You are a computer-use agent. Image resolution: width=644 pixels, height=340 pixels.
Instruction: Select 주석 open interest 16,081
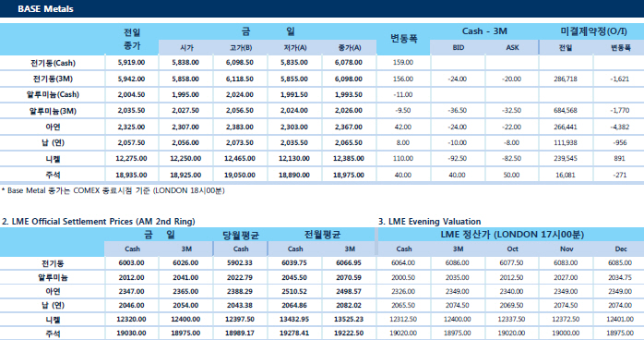click(566, 175)
